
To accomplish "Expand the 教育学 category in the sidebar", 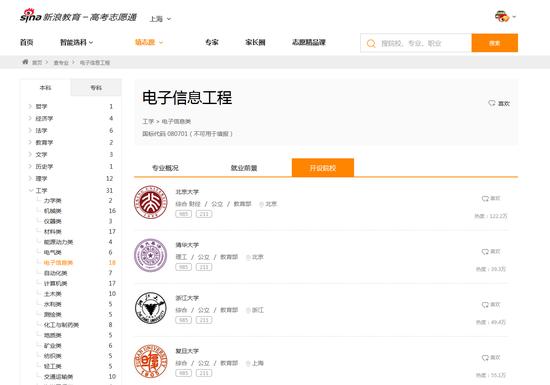I will (30, 142).
